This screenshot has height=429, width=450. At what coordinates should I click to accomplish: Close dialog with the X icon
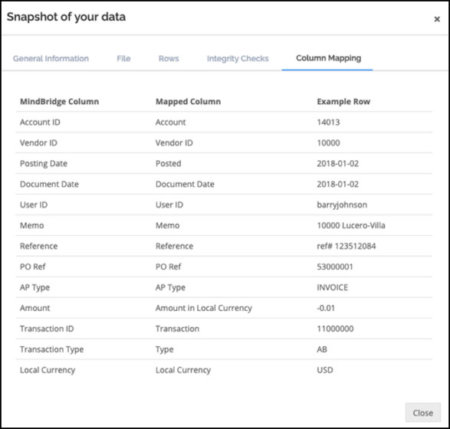point(437,19)
